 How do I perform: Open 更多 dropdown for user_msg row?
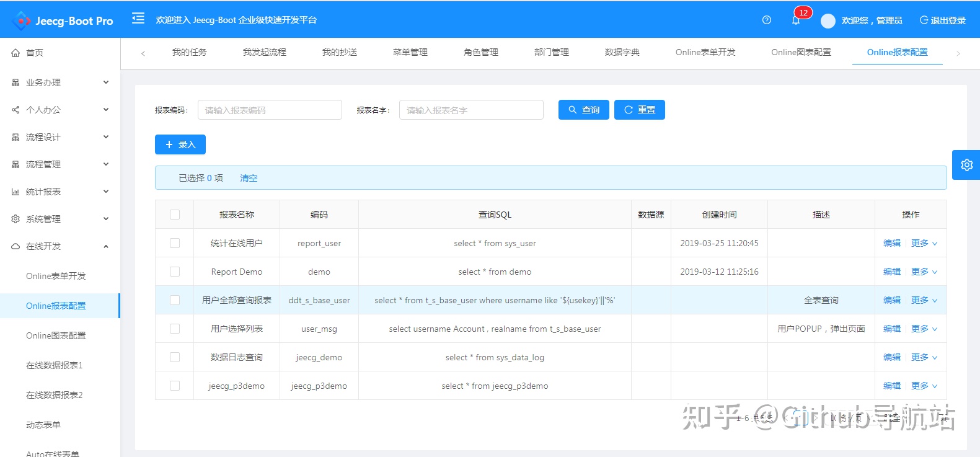[x=924, y=329]
